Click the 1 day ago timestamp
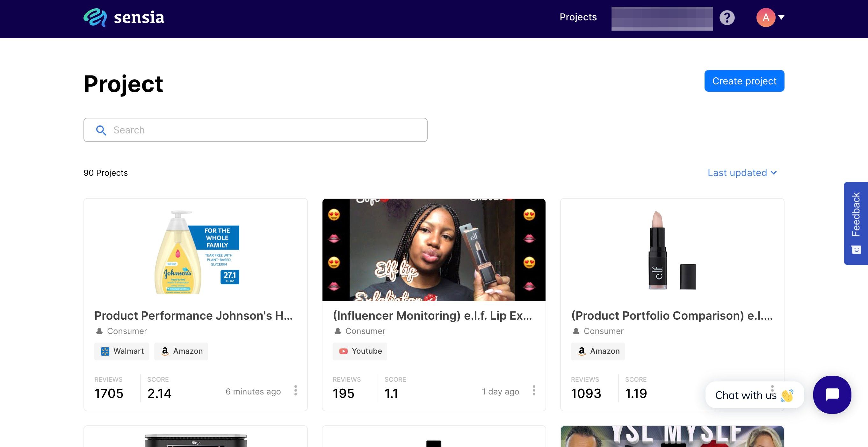Viewport: 868px width, 447px height. coord(500,392)
